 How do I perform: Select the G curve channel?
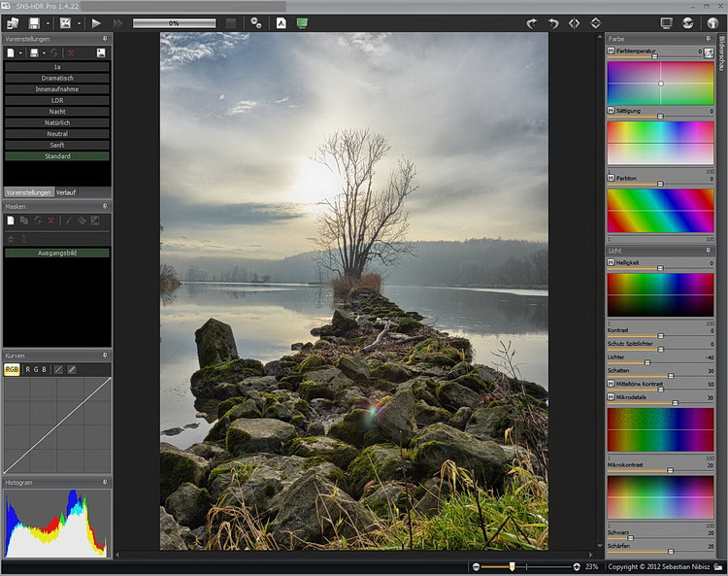click(36, 370)
